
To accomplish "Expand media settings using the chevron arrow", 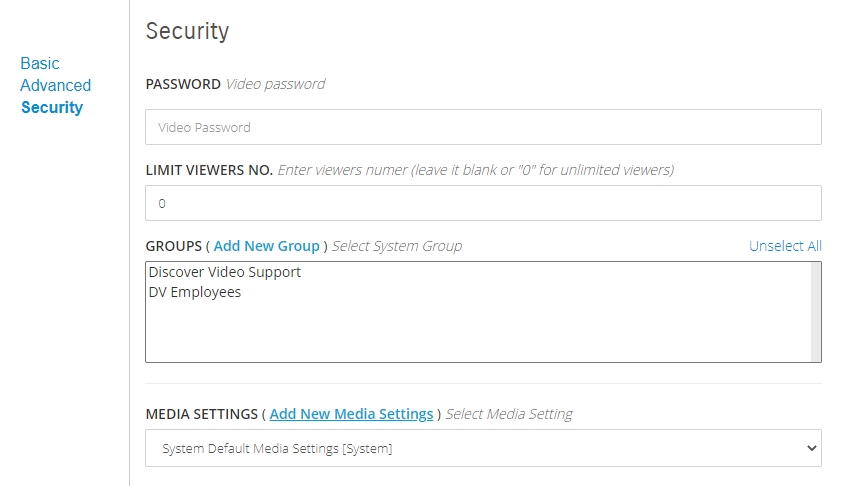I will pyautogui.click(x=811, y=448).
